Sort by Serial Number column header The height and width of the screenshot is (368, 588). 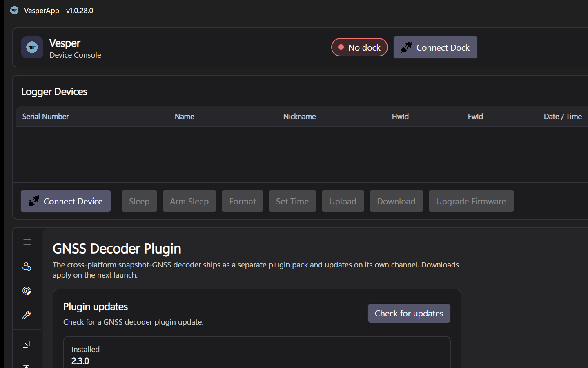46,117
